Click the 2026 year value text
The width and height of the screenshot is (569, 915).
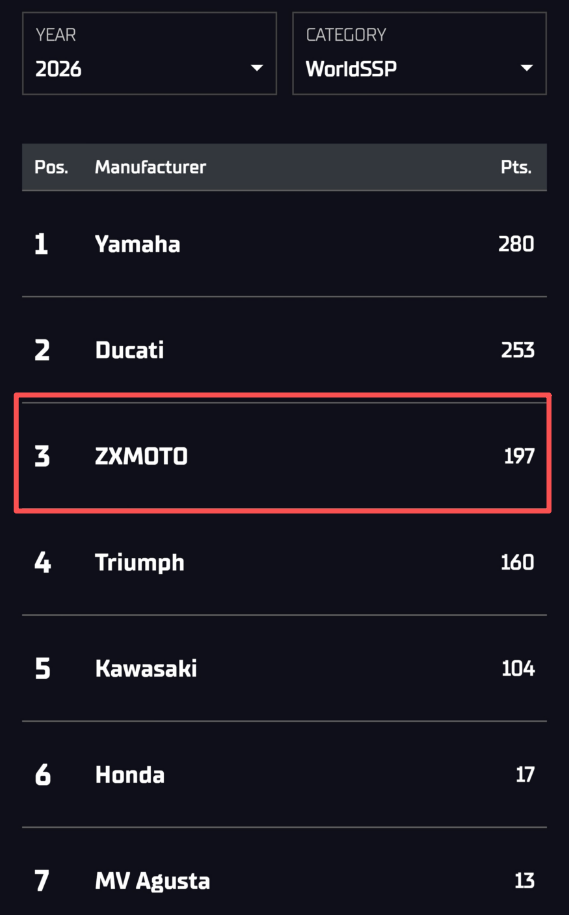point(58,69)
